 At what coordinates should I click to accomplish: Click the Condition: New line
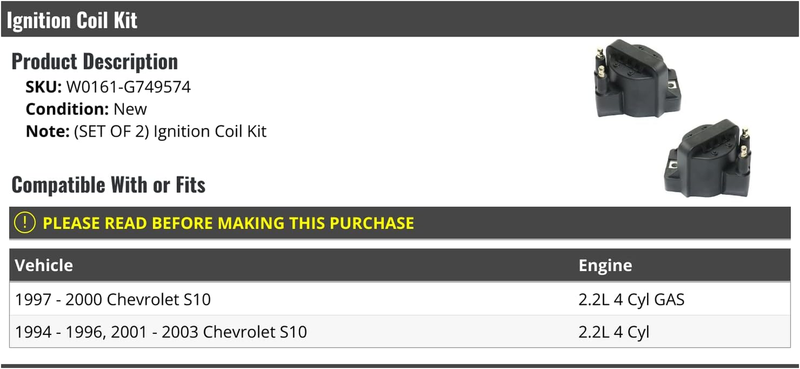[x=86, y=109]
